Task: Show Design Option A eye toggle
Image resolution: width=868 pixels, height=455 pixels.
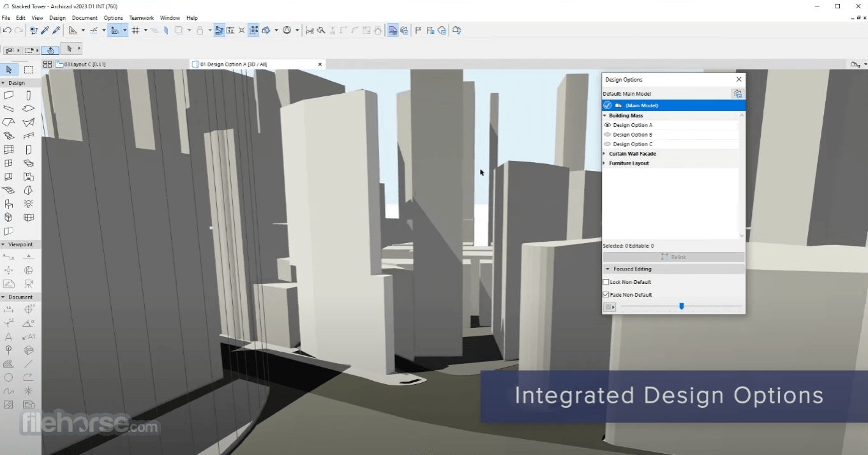Action: point(608,125)
